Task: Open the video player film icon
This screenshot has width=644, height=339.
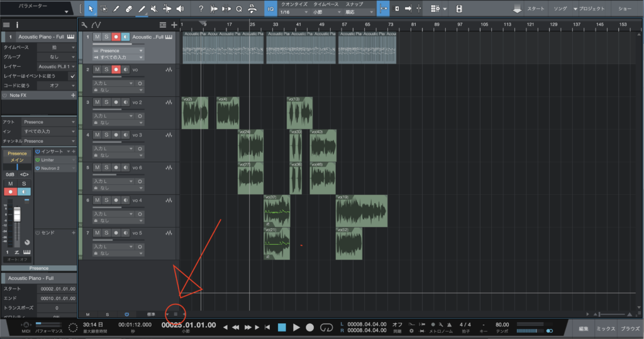Action: tap(459, 9)
